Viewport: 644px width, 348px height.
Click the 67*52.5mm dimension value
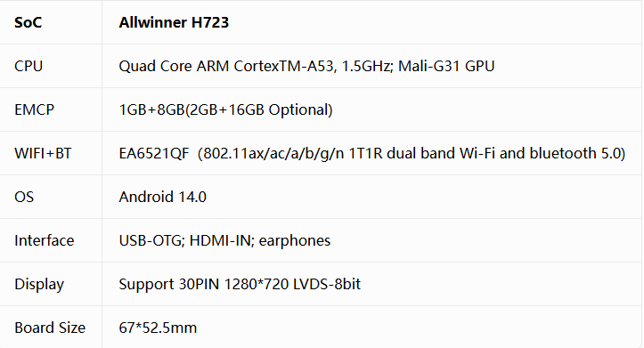158,328
